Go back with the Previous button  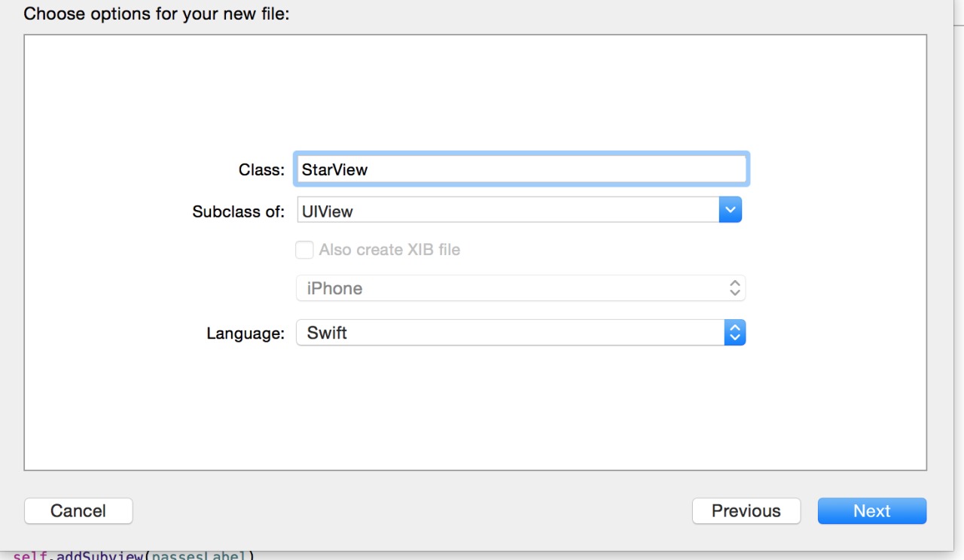(746, 511)
